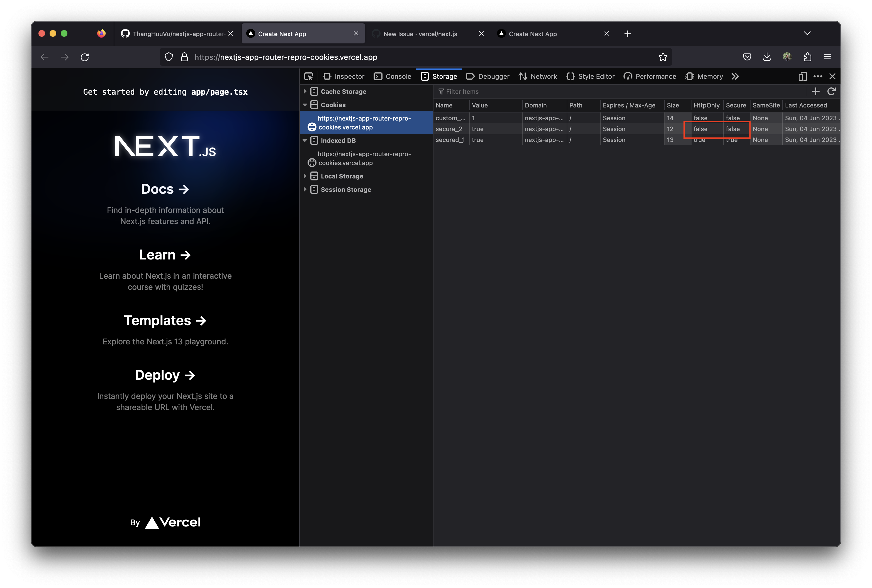This screenshot has width=872, height=588.
Task: Collapse the Cookies section
Action: click(305, 105)
